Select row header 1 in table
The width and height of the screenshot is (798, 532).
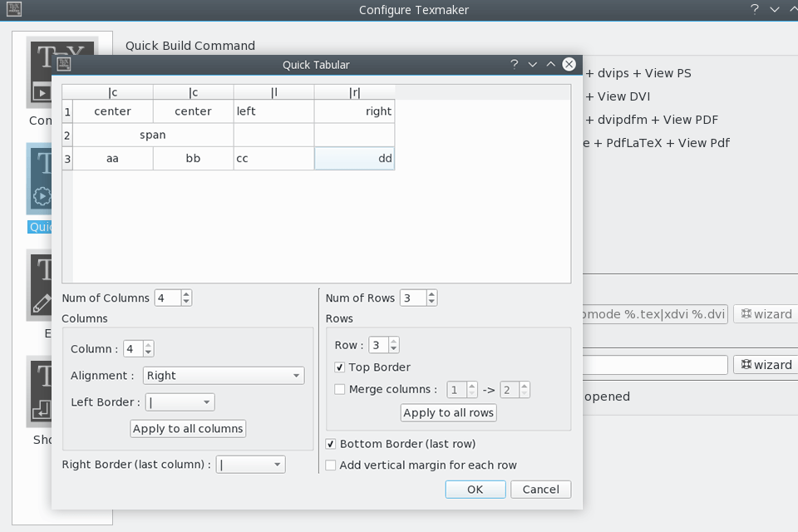coord(67,111)
